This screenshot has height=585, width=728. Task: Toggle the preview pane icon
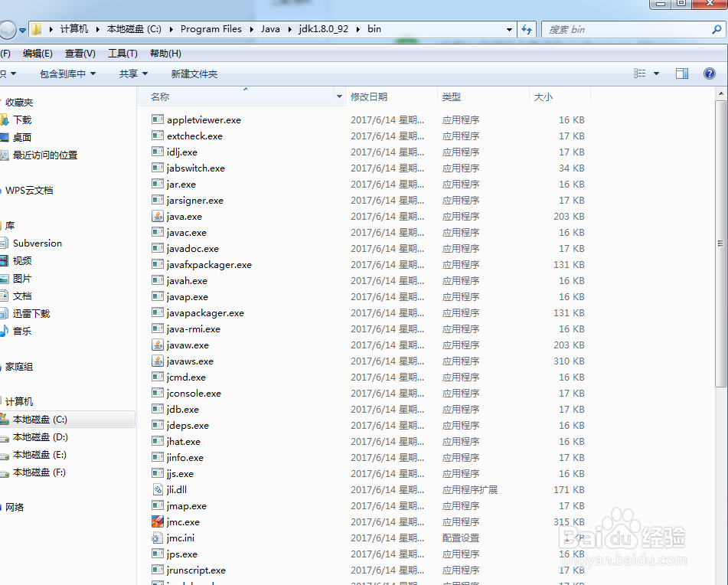click(682, 74)
